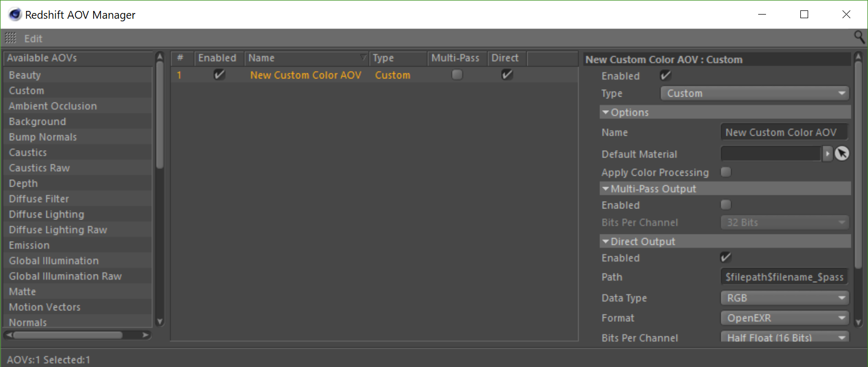
Task: Select Matte AOV
Action: [78, 292]
